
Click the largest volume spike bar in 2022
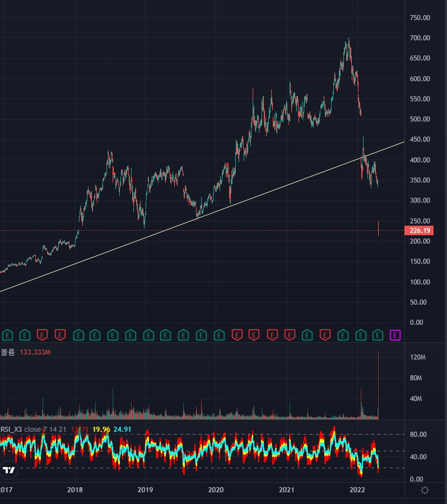click(378, 385)
